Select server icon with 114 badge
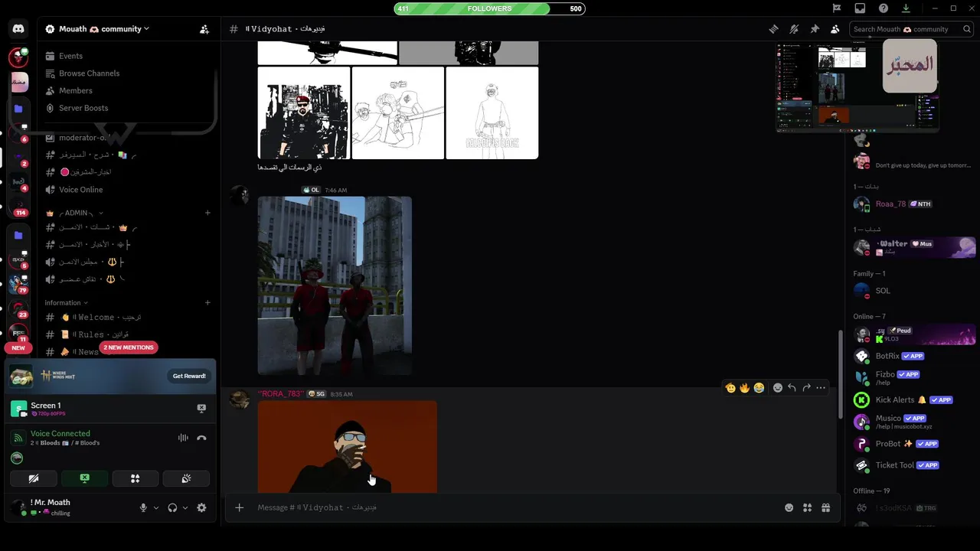 tap(18, 206)
